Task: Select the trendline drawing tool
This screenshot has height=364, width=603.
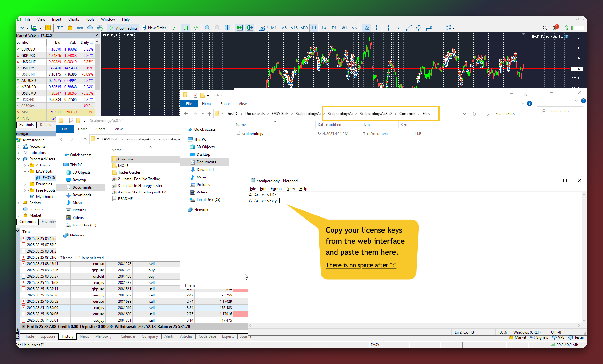Action: (408, 28)
